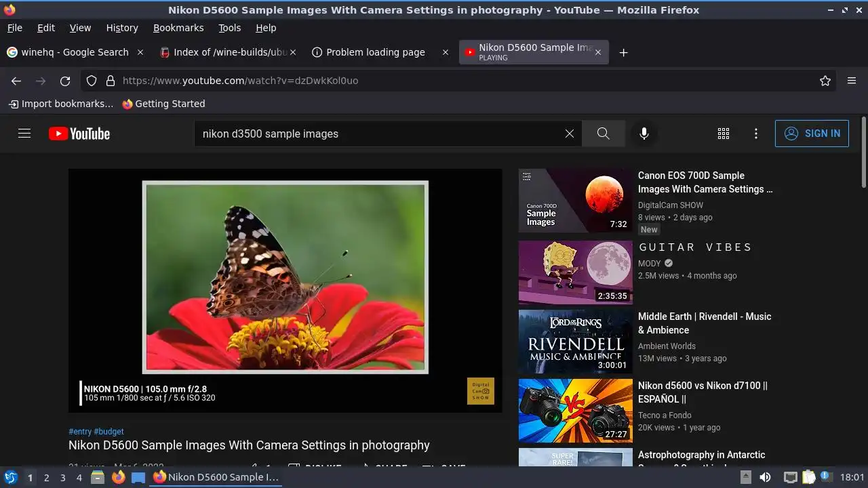Close the Nikon D5600 YouTube tab
The image size is (868, 488).
pyautogui.click(x=598, y=52)
